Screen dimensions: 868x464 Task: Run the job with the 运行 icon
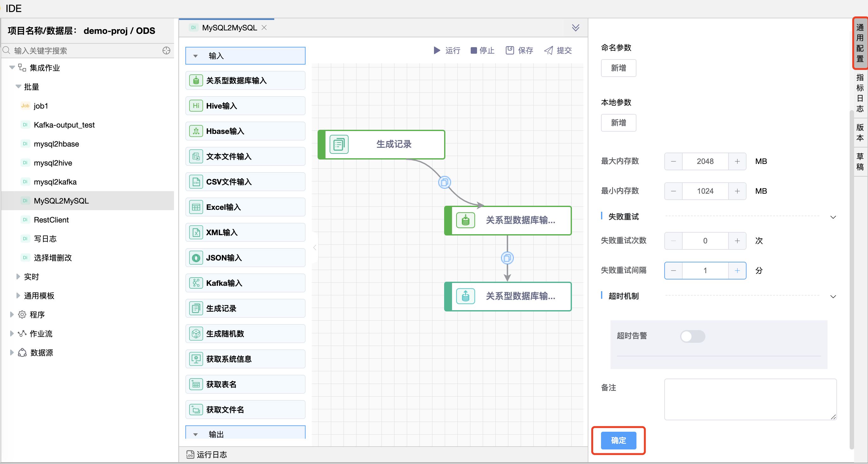(x=437, y=50)
